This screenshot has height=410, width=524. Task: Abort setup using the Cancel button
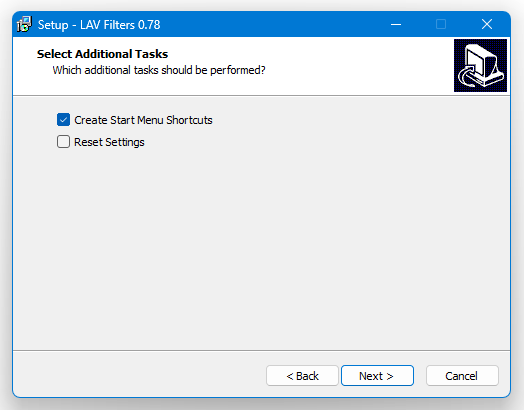(x=462, y=376)
